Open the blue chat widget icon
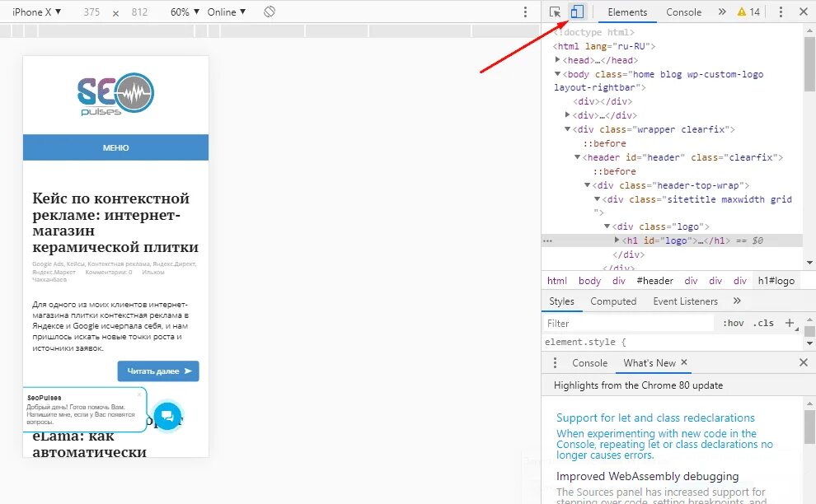This screenshot has height=504, width=816. click(167, 416)
